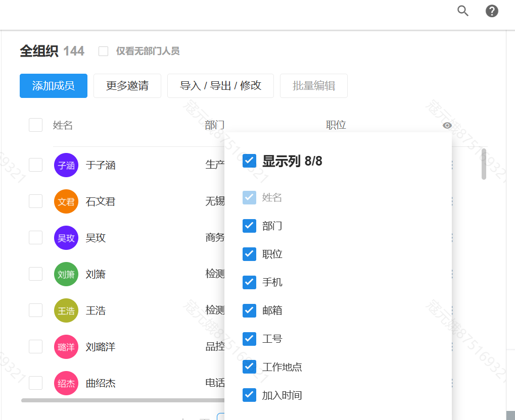Open 吴玫's avatar icon
The width and height of the screenshot is (515, 420).
pyautogui.click(x=66, y=238)
